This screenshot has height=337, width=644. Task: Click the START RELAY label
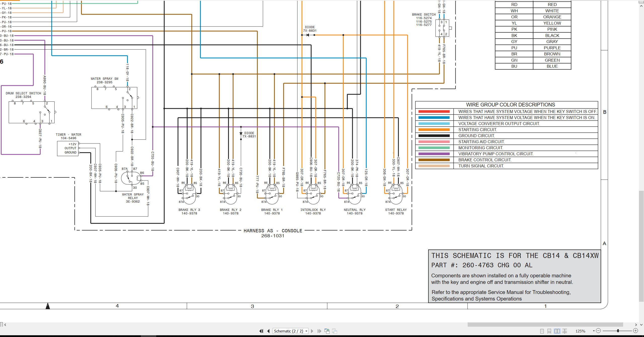[396, 210]
